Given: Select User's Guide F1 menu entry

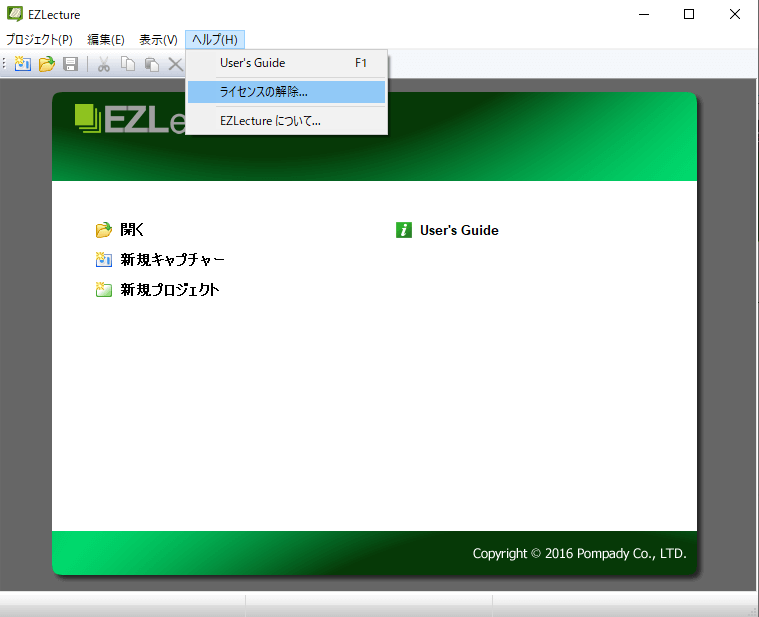Looking at the screenshot, I should (287, 63).
